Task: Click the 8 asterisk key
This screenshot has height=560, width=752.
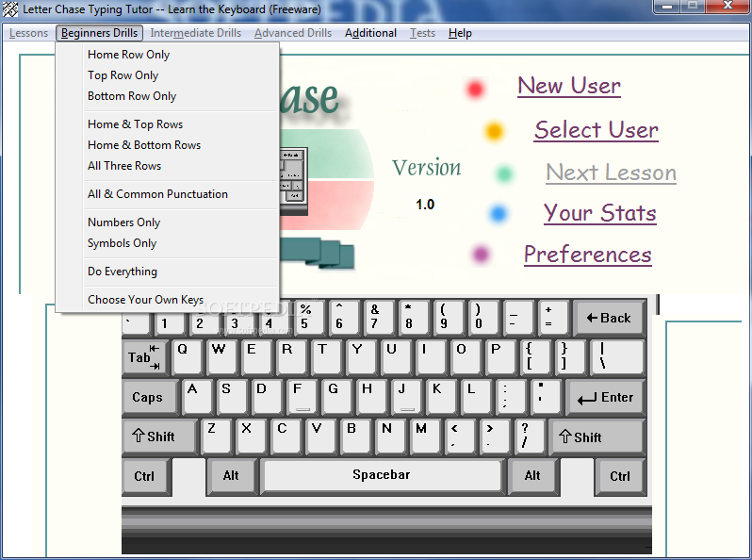Action: point(414,317)
